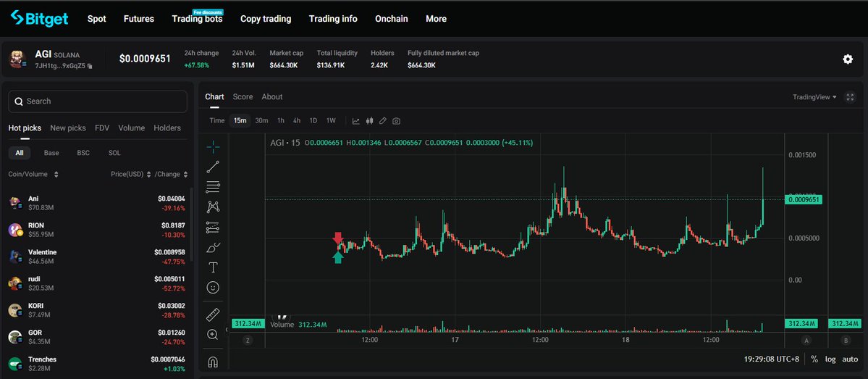
Task: Click the B scale button below the far-right axis
Action: pos(846,340)
